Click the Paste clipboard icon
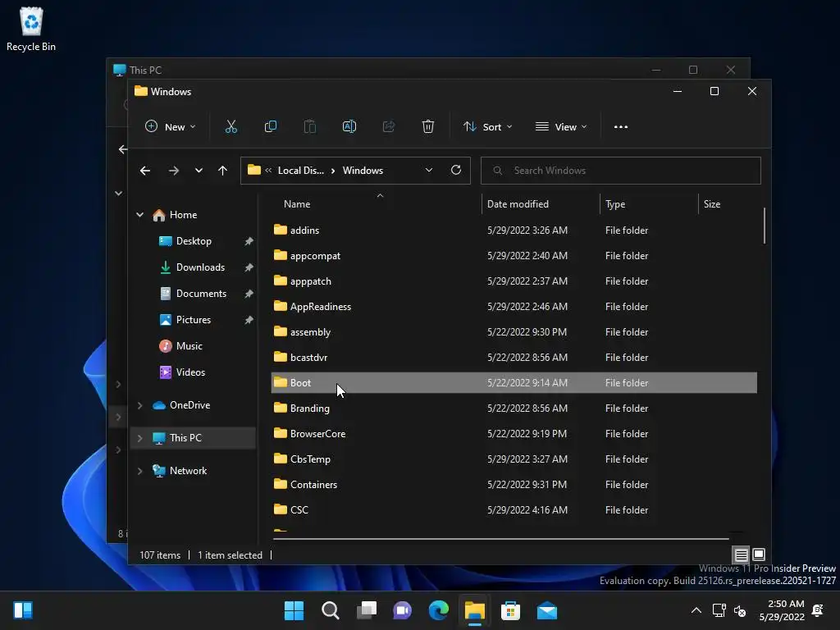Image resolution: width=840 pixels, height=630 pixels. 309,127
